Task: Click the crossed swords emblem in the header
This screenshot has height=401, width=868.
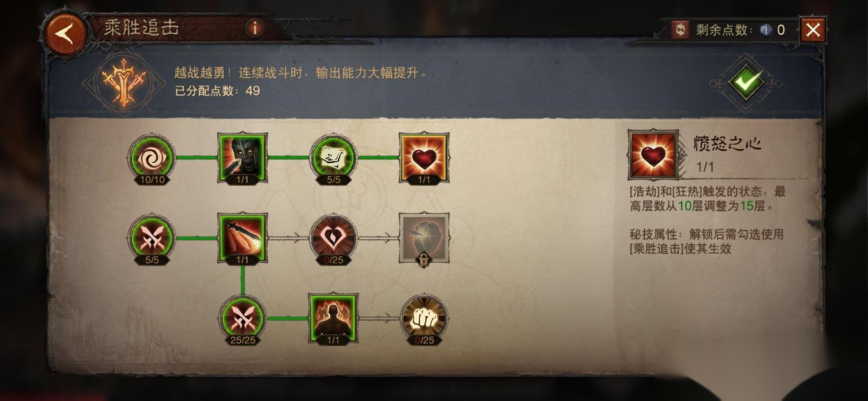Action: [x=123, y=82]
